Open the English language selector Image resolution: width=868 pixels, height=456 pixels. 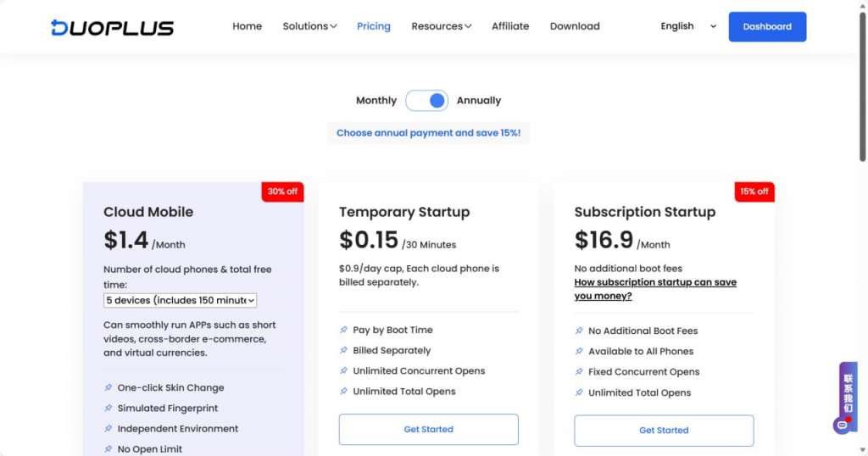[687, 26]
